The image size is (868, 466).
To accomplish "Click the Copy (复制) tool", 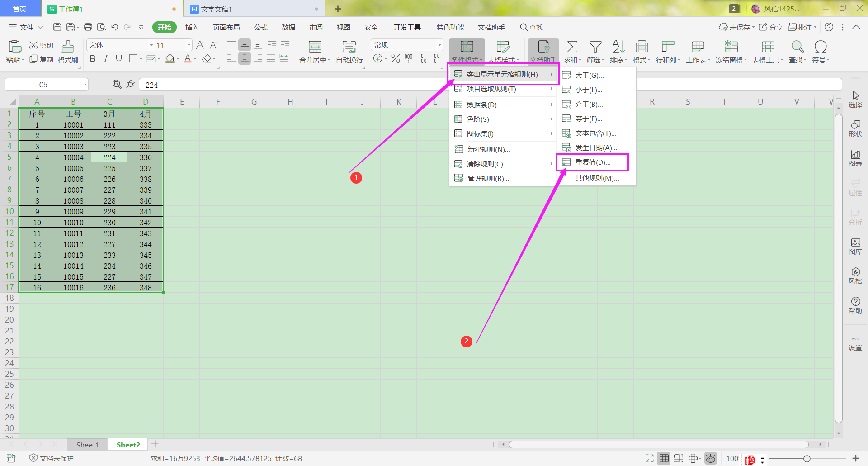I will [41, 59].
